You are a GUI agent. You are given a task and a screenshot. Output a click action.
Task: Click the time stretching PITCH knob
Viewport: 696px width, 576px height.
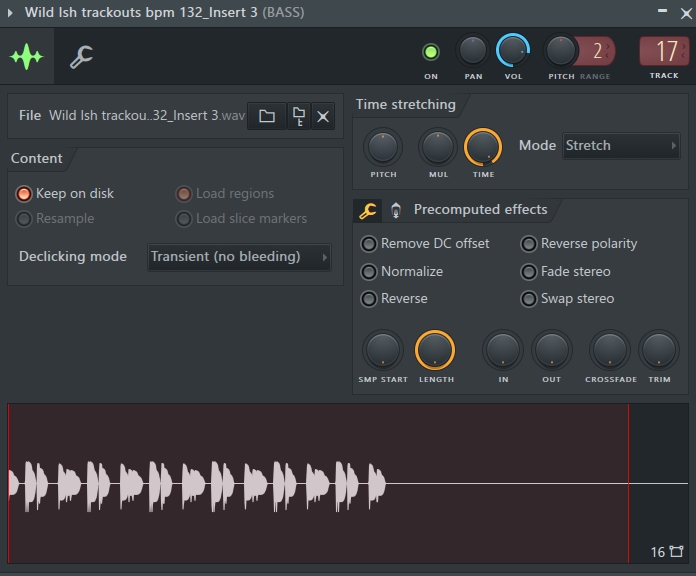point(383,147)
